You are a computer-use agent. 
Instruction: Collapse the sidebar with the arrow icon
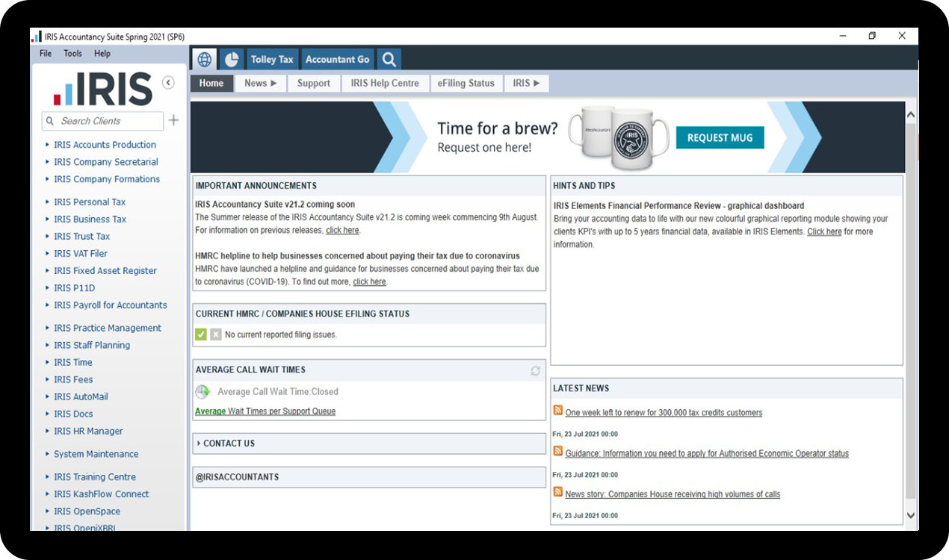pyautogui.click(x=168, y=83)
